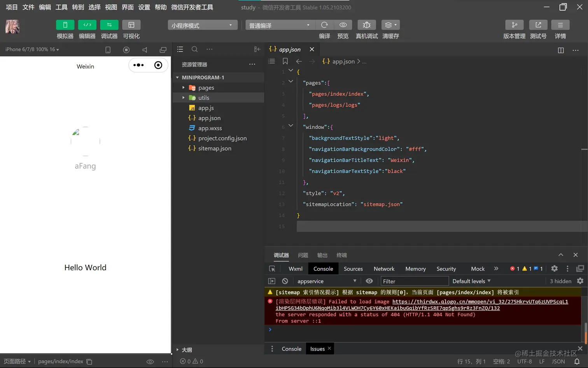
Task: Open version management
Action: pos(514,25)
